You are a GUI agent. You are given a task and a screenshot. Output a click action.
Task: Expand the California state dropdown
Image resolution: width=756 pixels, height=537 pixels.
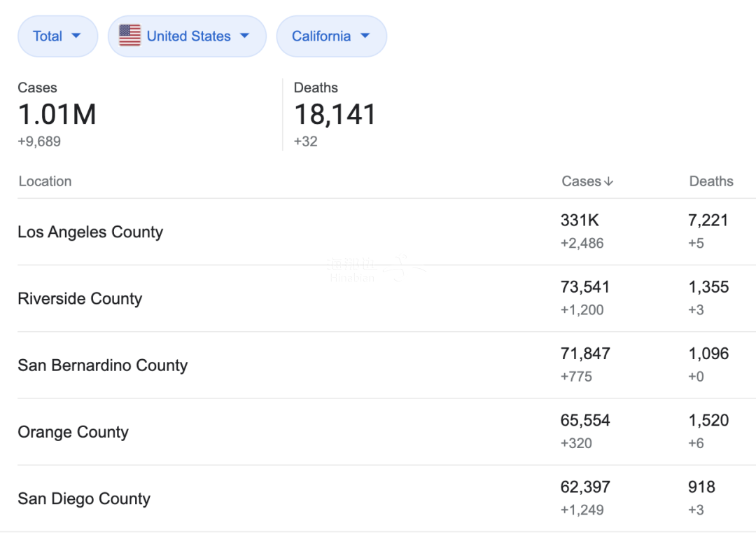point(331,36)
